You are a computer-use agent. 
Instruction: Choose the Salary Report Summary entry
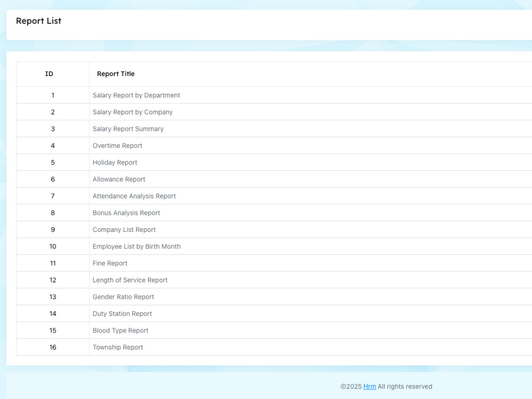pyautogui.click(x=128, y=129)
